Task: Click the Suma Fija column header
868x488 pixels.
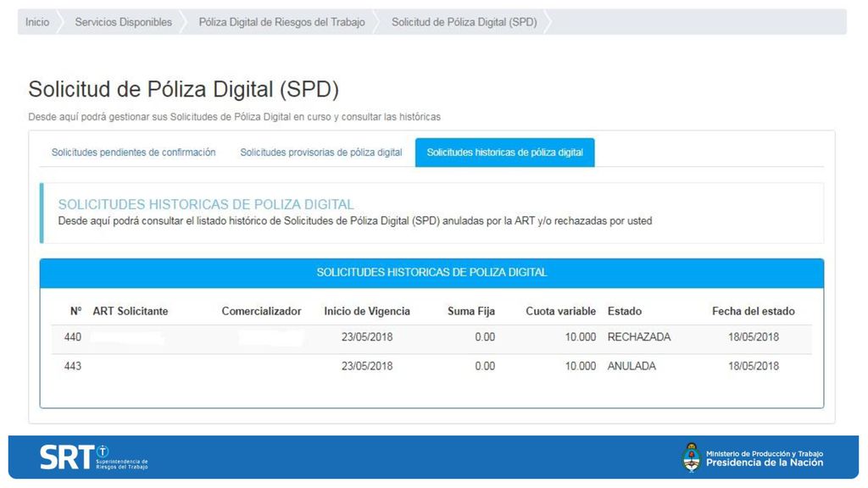Action: point(471,311)
